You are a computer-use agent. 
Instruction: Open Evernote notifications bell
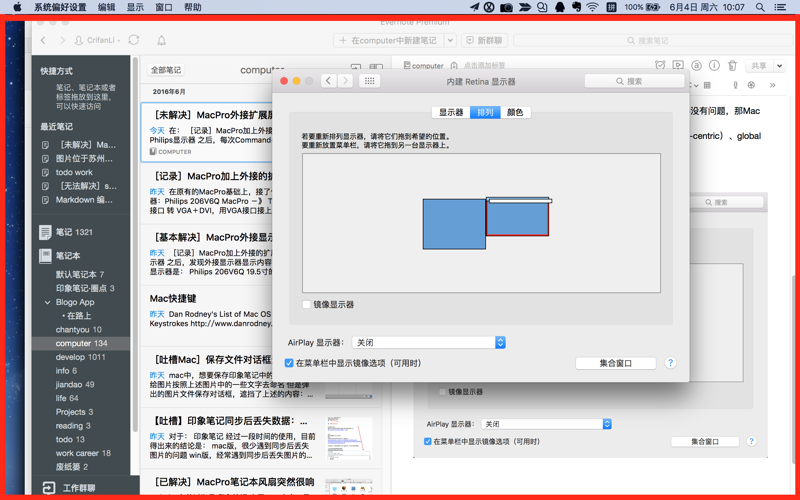[161, 40]
